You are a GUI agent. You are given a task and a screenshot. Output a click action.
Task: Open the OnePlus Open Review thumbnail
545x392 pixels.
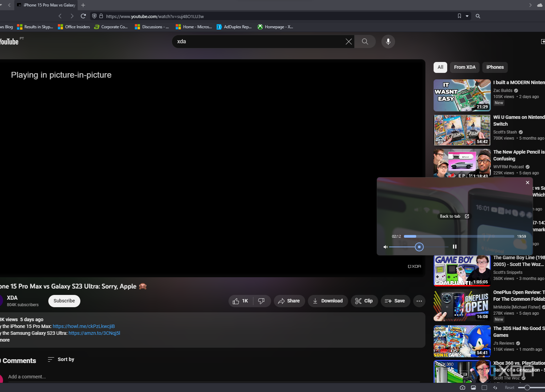tap(462, 306)
